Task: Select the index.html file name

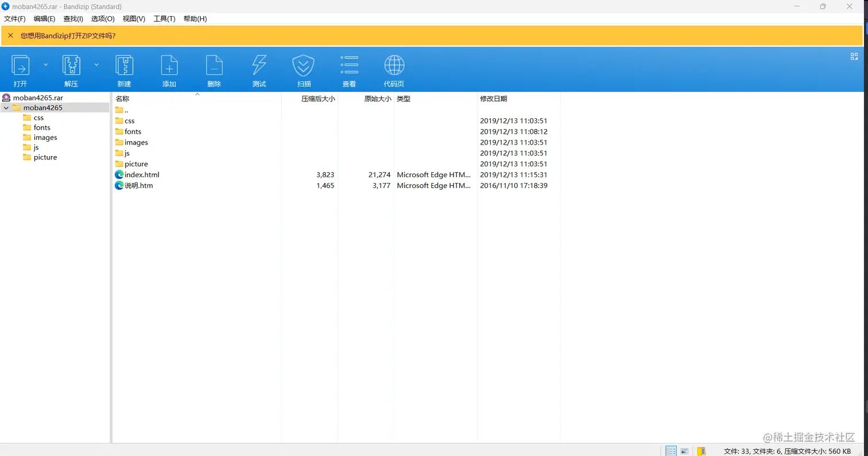Action: (x=142, y=174)
